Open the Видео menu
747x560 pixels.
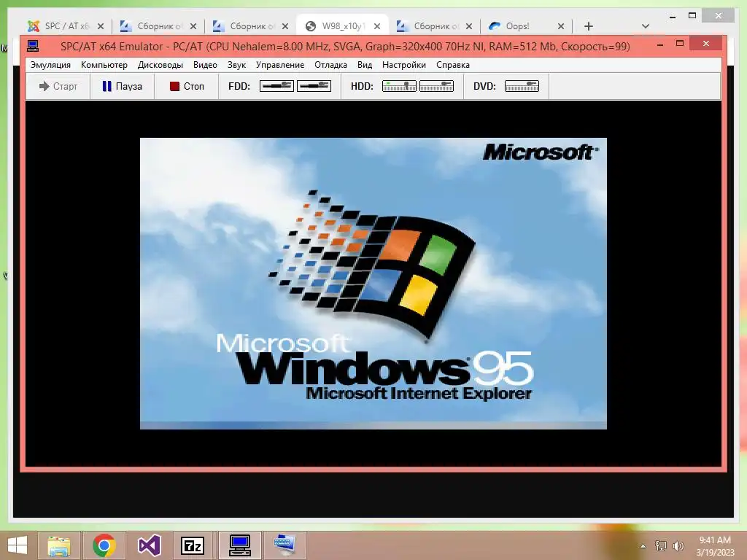[205, 65]
